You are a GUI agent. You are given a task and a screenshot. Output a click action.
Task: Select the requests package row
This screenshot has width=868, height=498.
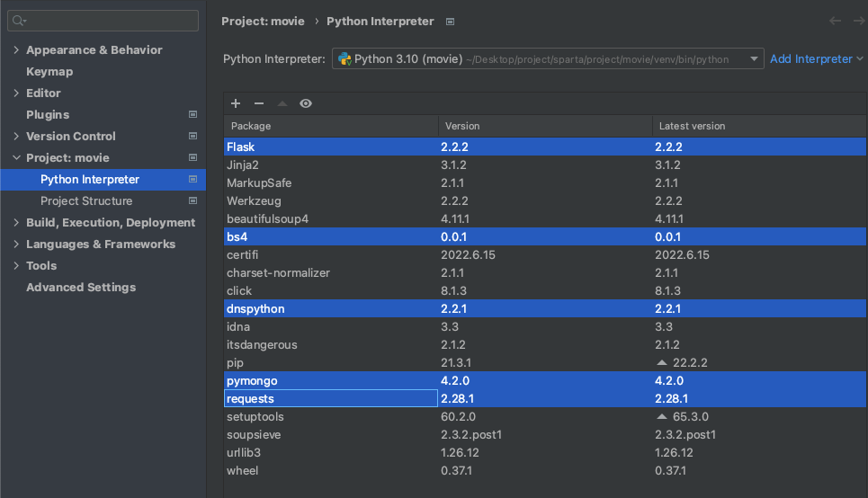click(545, 398)
